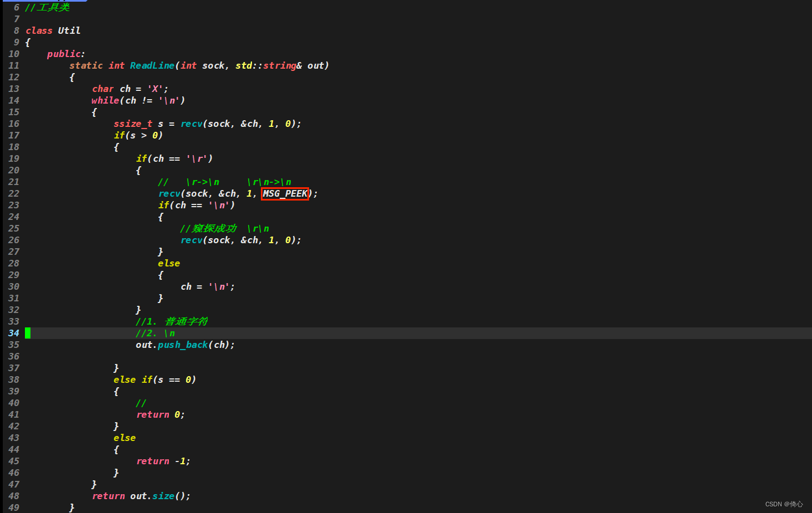Click the comment '//1. 普通字符'
812x513 pixels.
[172, 321]
